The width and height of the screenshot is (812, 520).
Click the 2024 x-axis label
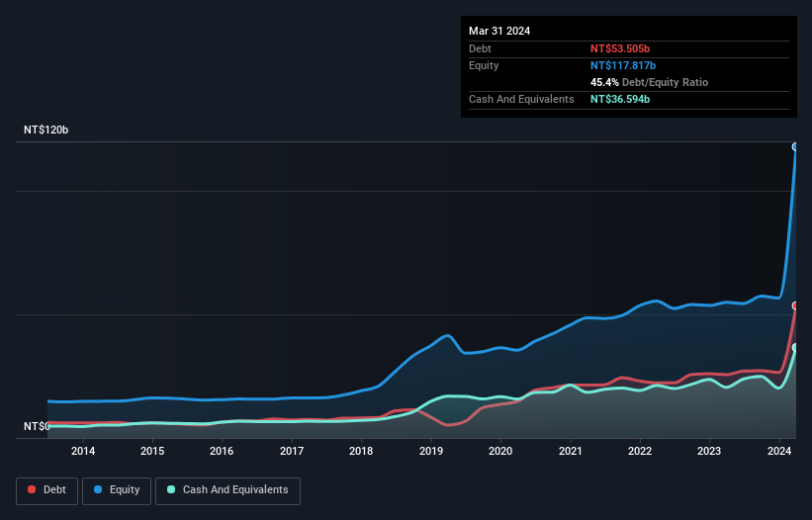pos(779,451)
